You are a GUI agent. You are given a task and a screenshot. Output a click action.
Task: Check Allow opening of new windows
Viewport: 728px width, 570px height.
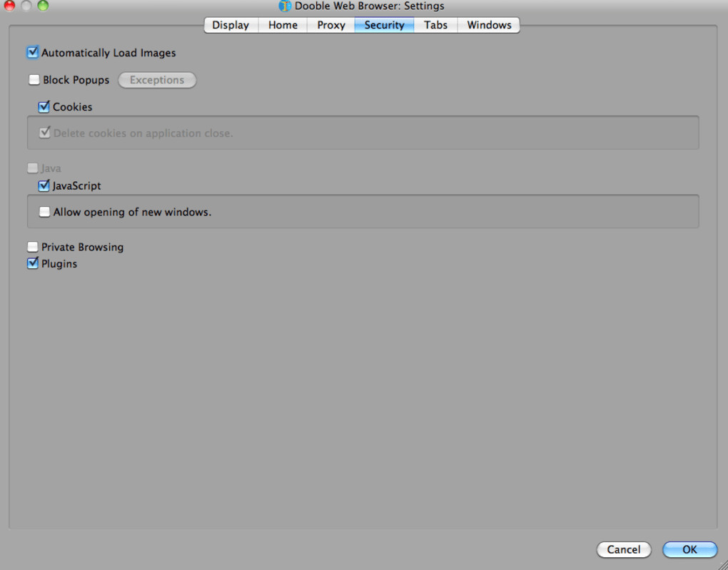coord(44,212)
